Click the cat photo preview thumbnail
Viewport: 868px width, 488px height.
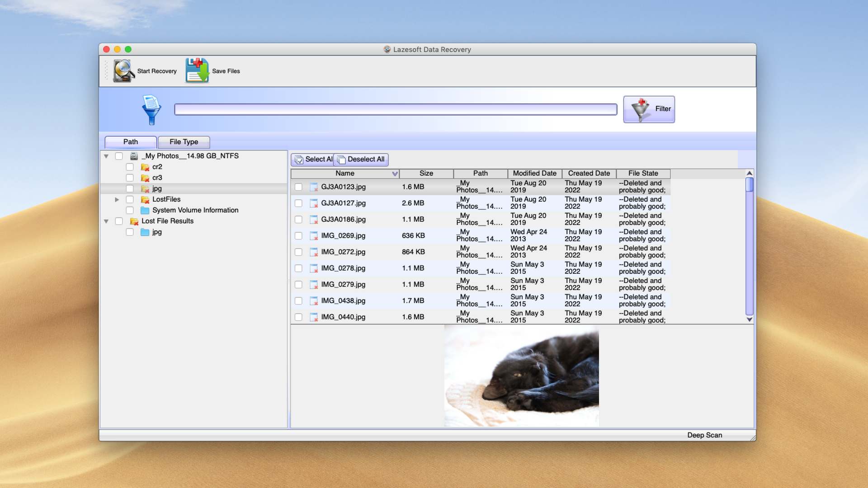521,376
